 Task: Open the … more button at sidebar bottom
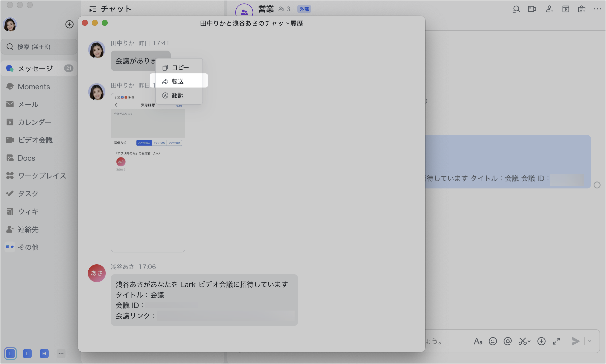click(61, 354)
